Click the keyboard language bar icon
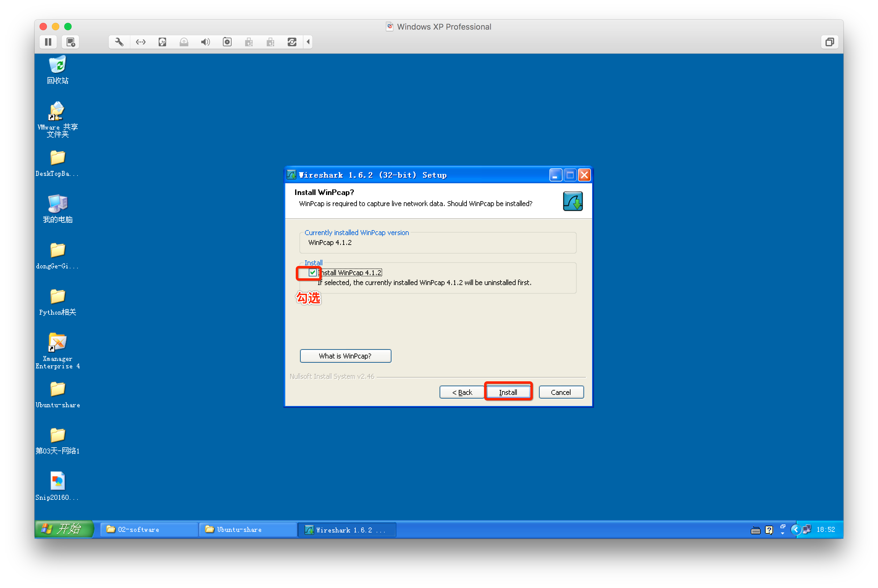The width and height of the screenshot is (878, 588). coord(755,530)
